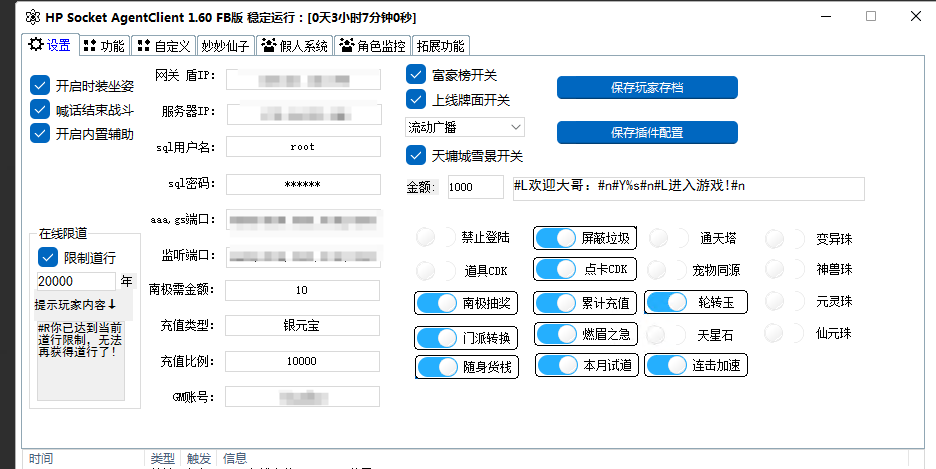The height and width of the screenshot is (469, 936).
Task: Turn off the 轮转玉 toggle
Action: 667,303
